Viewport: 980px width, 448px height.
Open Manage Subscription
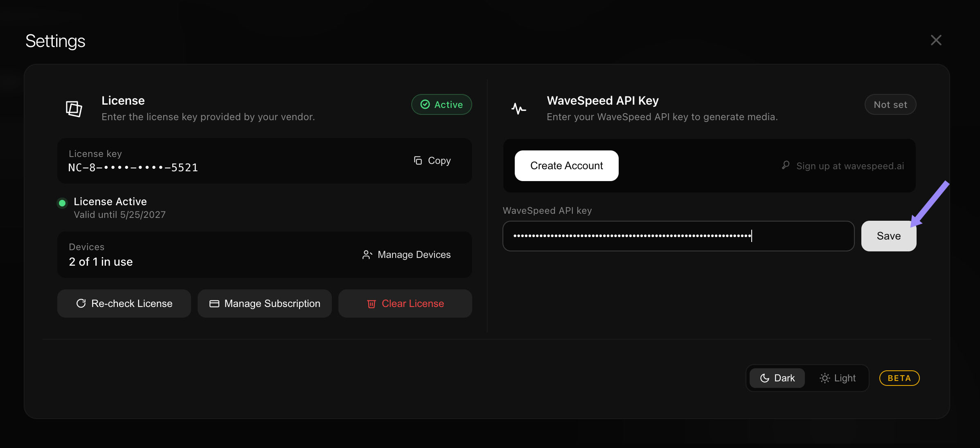pos(265,303)
